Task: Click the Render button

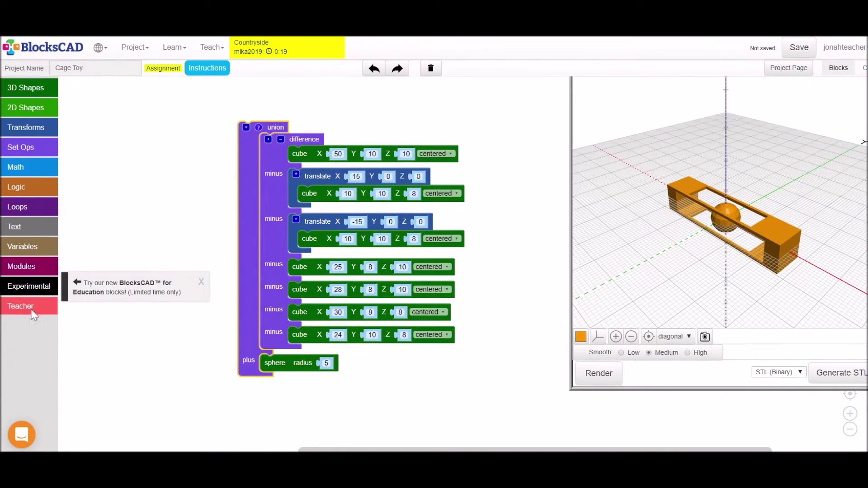Action: (x=599, y=373)
